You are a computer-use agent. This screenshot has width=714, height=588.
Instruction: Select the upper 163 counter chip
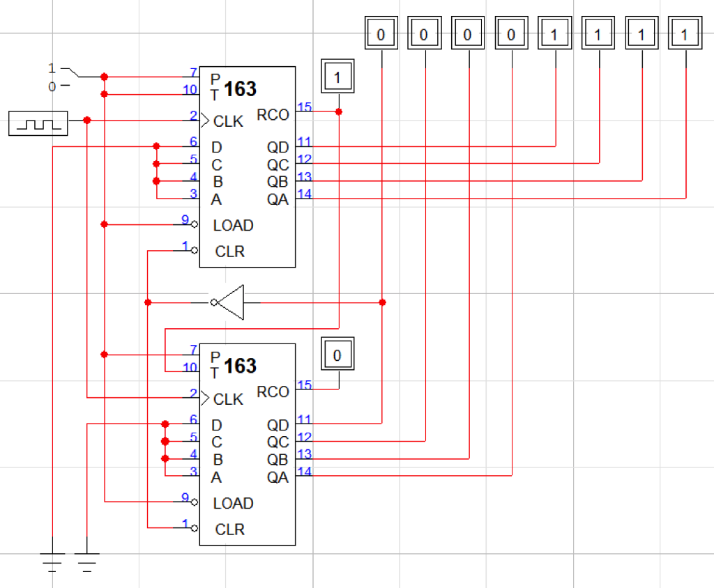click(x=248, y=167)
